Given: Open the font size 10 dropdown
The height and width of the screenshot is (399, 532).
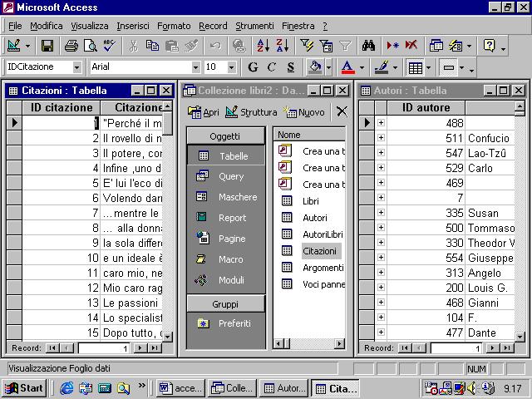Looking at the screenshot, I should (231, 67).
